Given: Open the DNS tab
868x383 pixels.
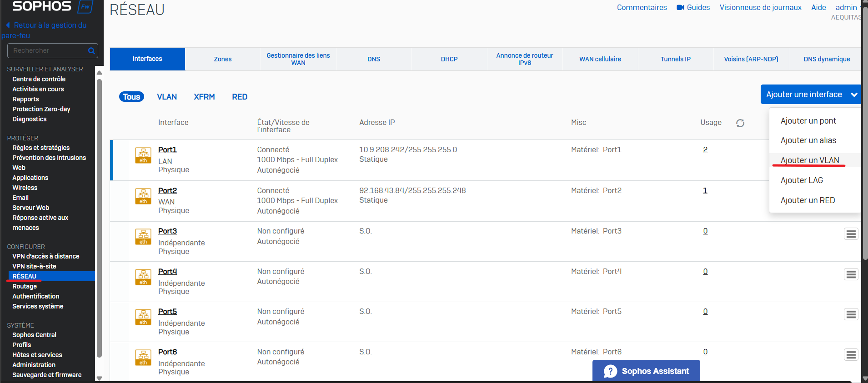Looking at the screenshot, I should click(x=374, y=59).
